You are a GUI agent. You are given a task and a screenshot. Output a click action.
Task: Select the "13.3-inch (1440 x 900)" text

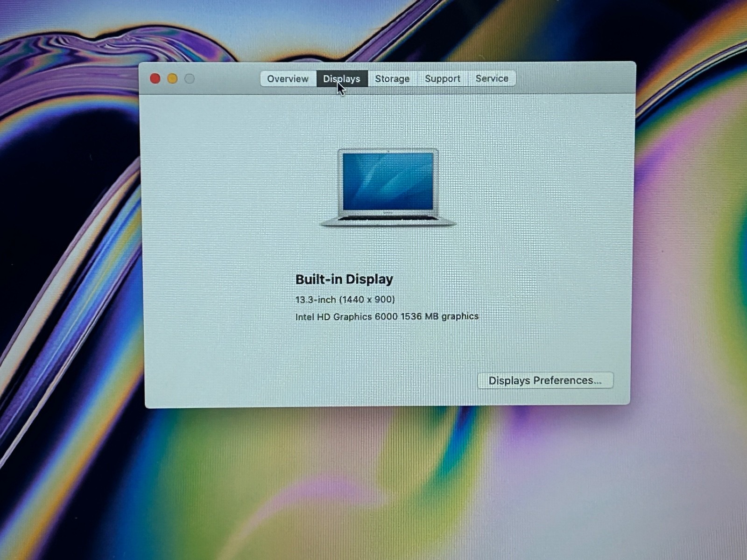345,299
